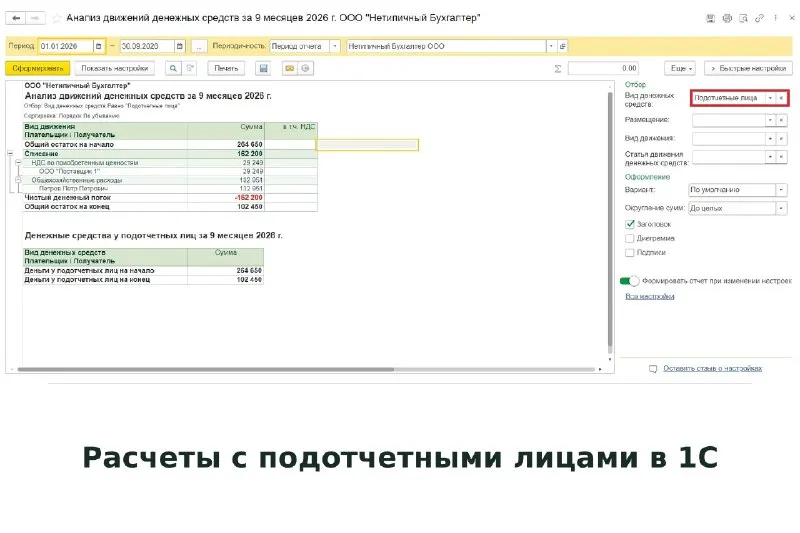Uncheck the Заголовок checkbox

coord(630,224)
